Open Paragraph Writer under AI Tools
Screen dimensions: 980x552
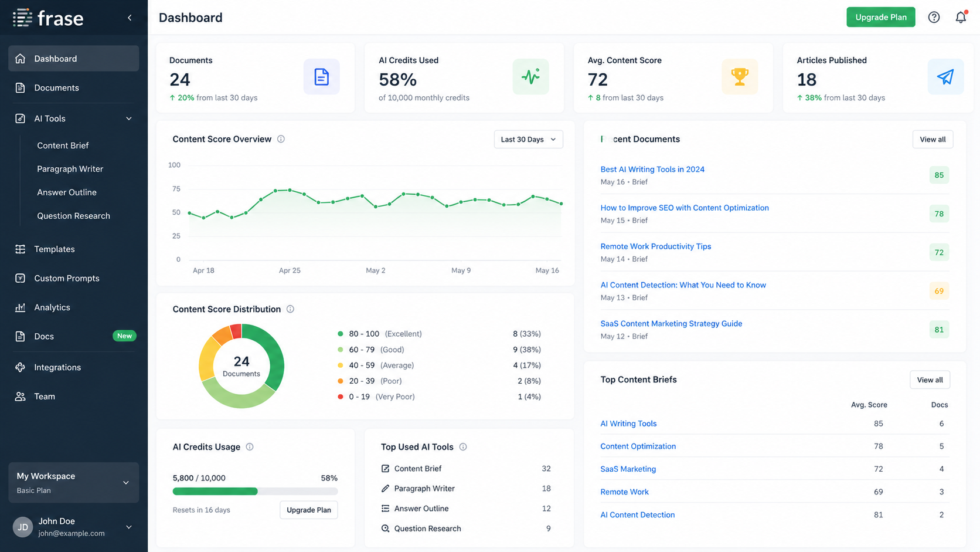pos(70,169)
